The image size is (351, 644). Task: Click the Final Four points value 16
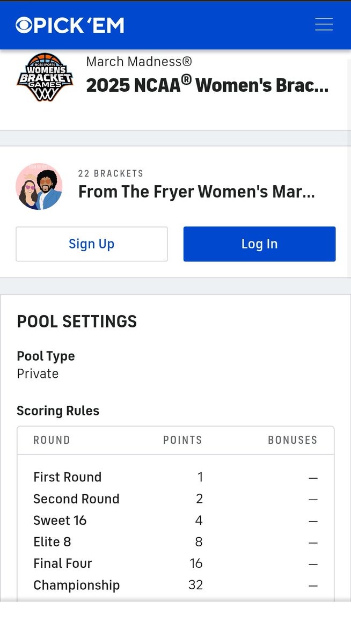pyautogui.click(x=196, y=563)
